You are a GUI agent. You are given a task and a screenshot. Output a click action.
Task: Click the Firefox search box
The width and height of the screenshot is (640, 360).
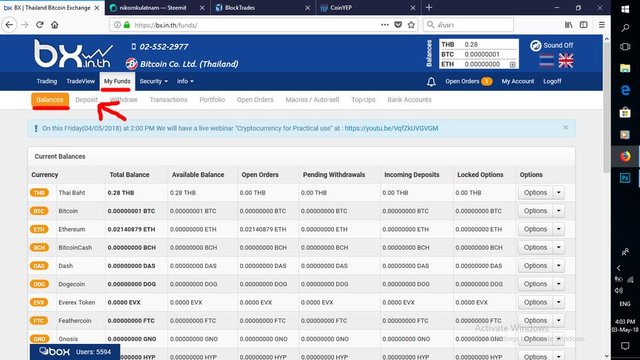tap(469, 25)
